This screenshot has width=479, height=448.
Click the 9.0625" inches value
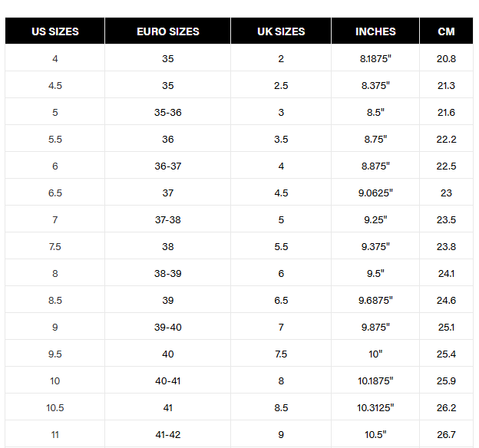[x=375, y=193]
